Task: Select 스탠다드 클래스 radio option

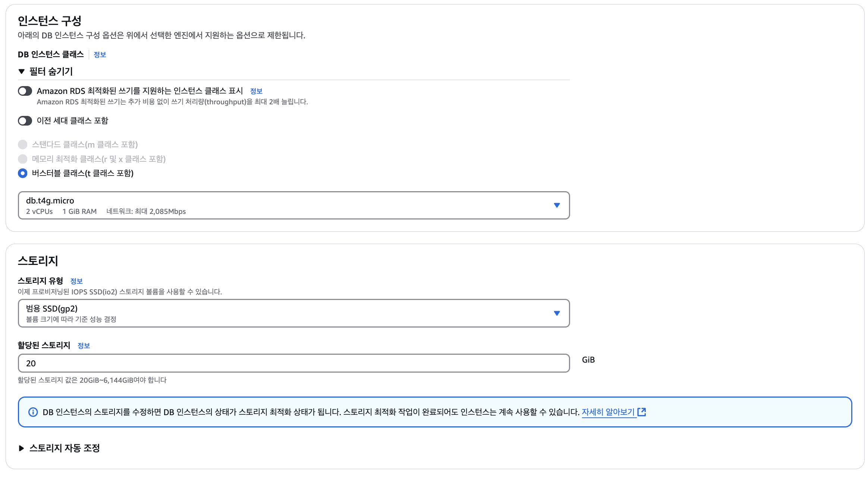Action: tap(23, 145)
